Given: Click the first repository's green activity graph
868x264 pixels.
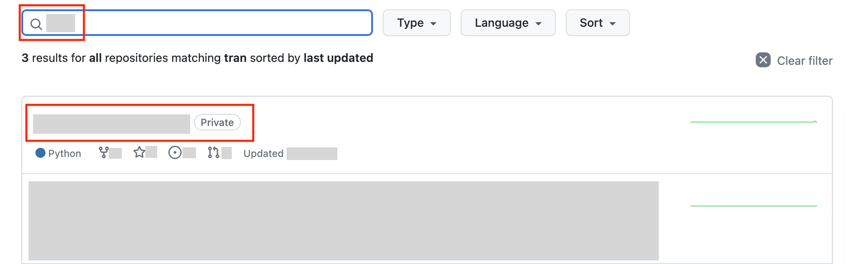Looking at the screenshot, I should point(753,122).
